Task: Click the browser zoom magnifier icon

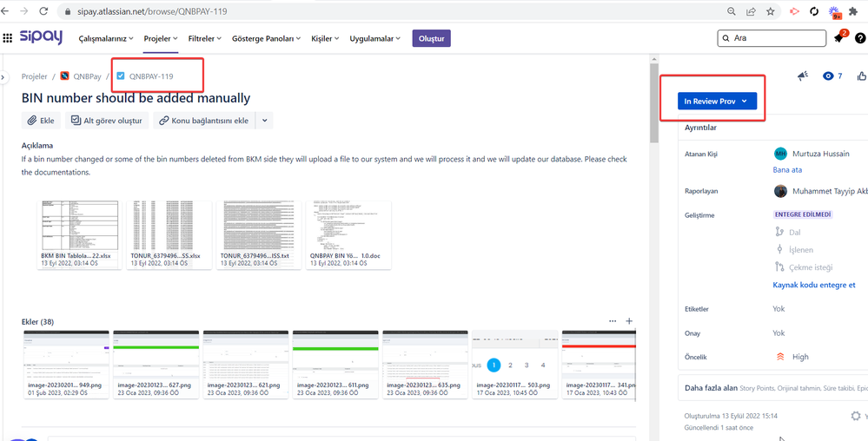Action: (x=732, y=11)
